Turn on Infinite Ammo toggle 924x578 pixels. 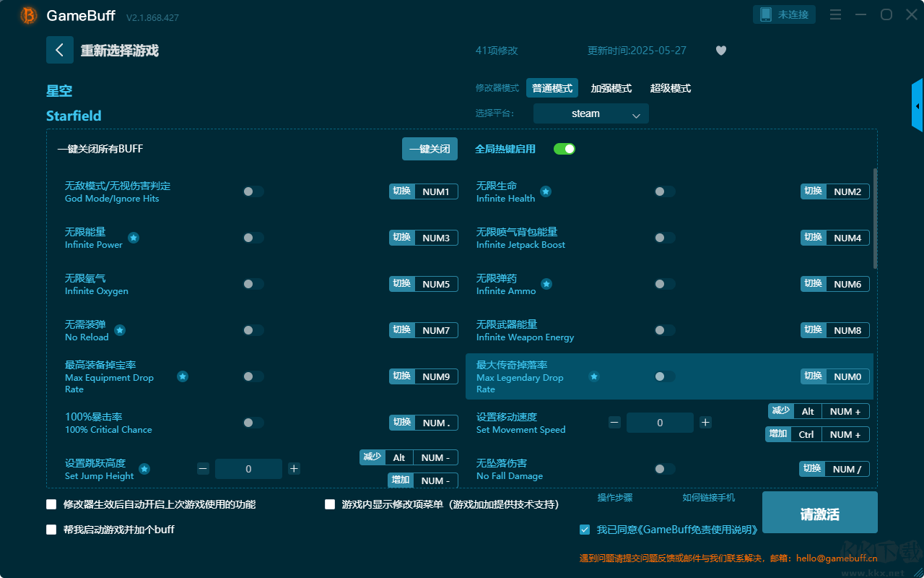[x=664, y=284]
